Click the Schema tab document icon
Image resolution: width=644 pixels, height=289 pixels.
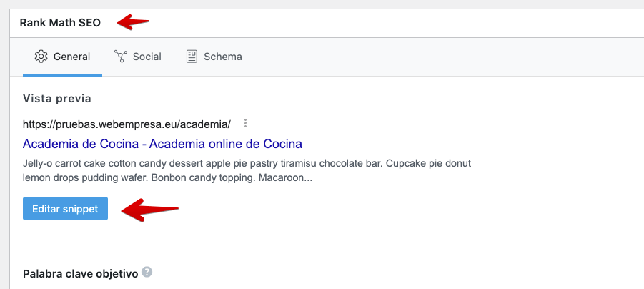[192, 57]
